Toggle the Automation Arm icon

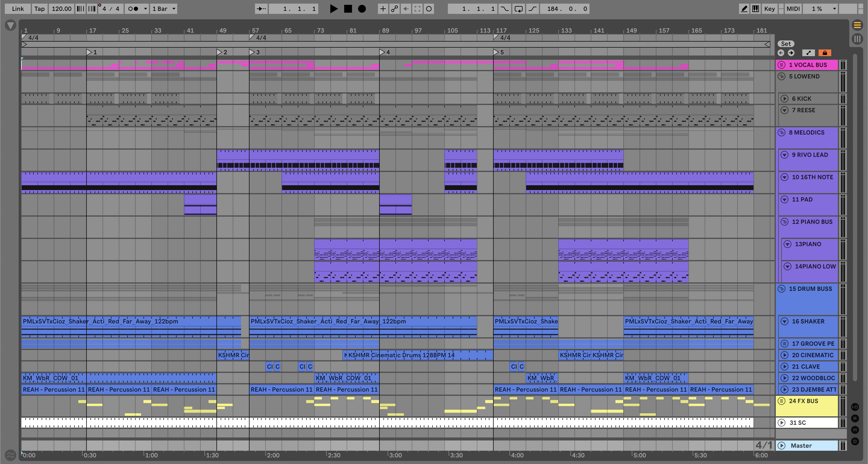[394, 9]
